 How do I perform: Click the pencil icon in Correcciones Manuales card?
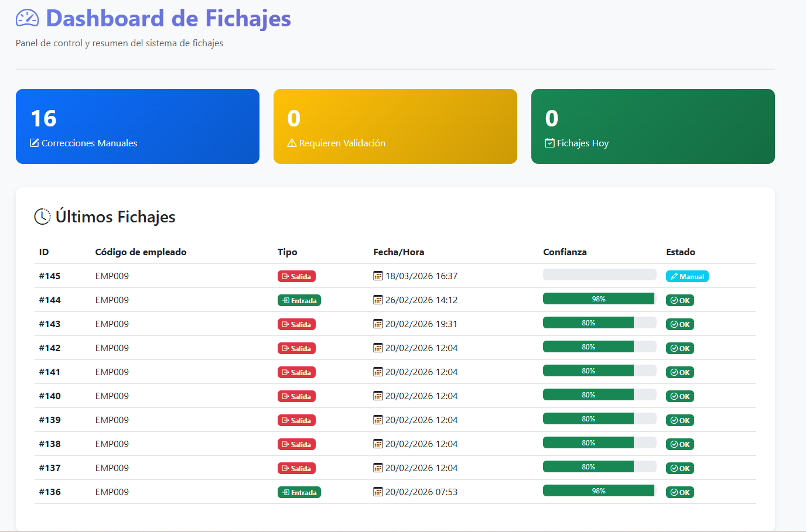point(35,143)
